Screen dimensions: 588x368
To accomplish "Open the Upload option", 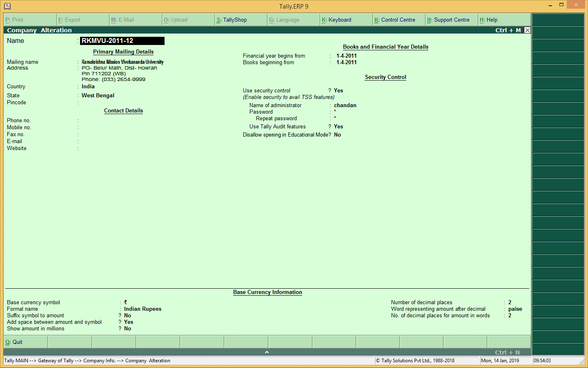I will 188,19.
